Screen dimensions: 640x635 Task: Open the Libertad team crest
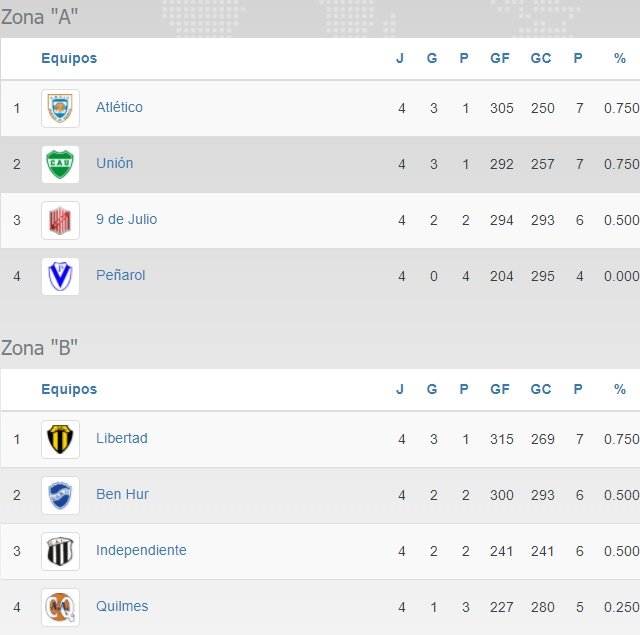coord(60,439)
